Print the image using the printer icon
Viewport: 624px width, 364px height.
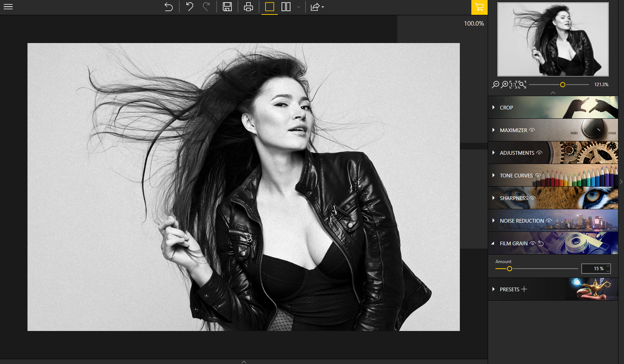[x=248, y=7]
